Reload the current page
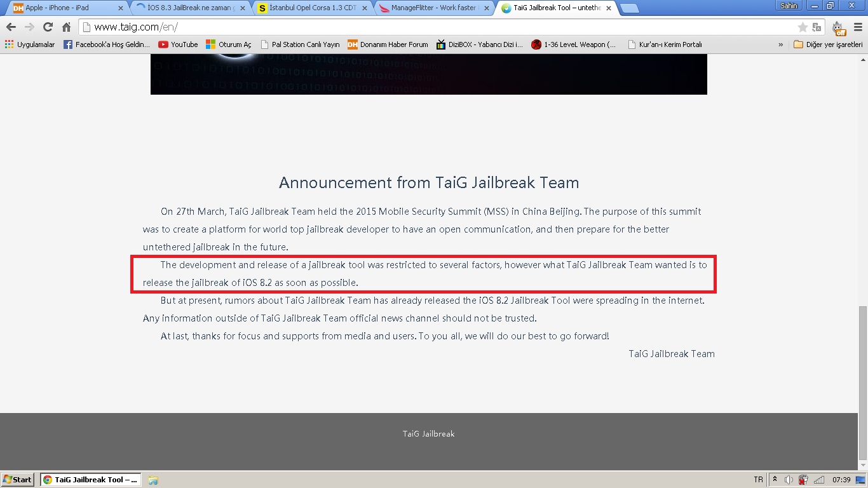Screen dimensions: 868x488 point(48,27)
